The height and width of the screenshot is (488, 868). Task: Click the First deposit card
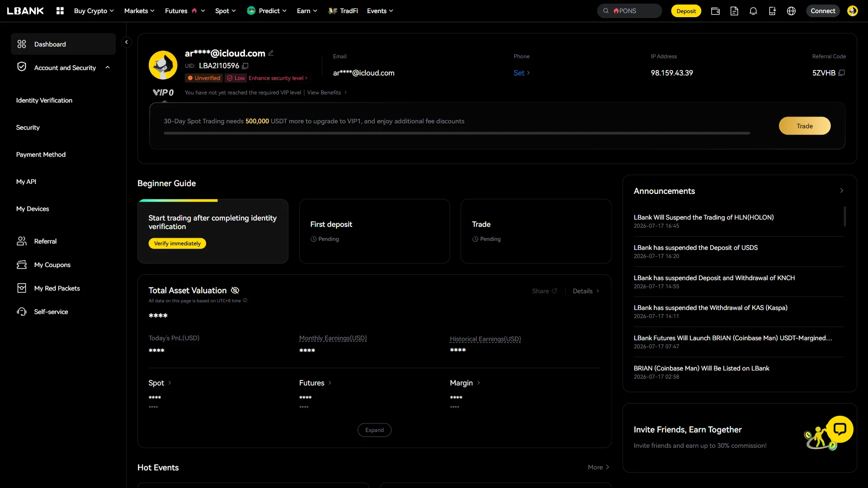374,231
